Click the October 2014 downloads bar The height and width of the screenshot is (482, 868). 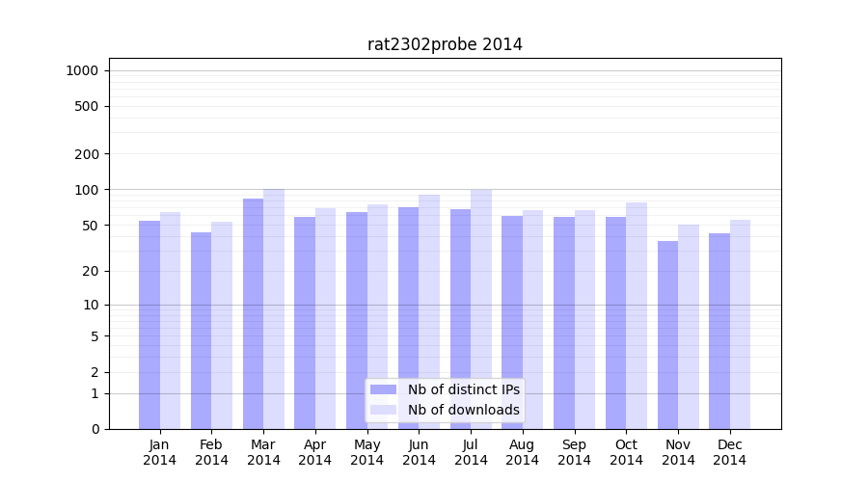click(x=637, y=315)
